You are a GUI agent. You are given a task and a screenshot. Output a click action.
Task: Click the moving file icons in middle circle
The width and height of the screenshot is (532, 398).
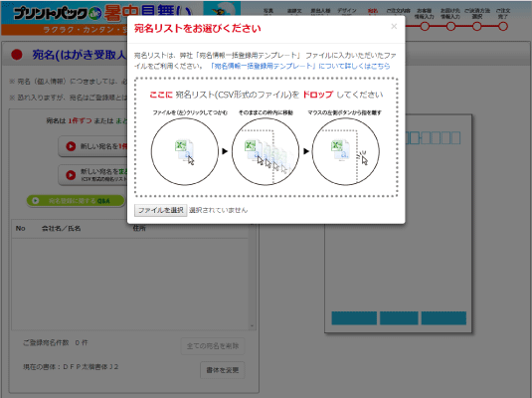266,155
